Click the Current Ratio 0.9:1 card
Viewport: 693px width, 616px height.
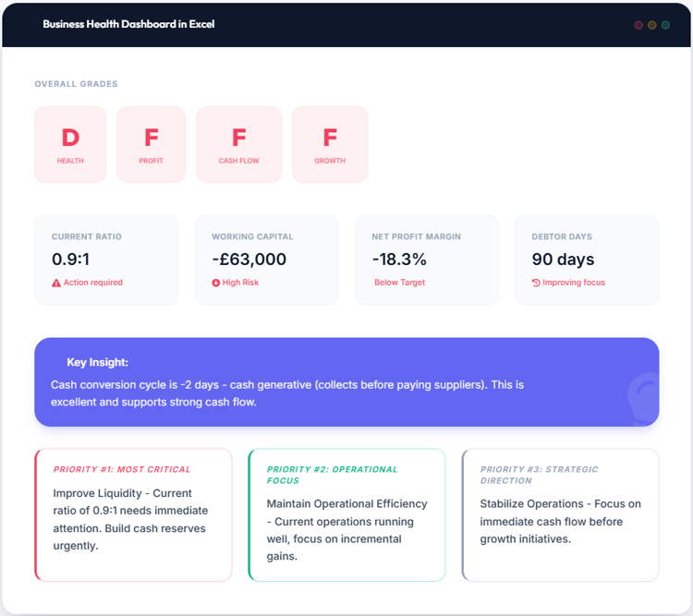106,260
